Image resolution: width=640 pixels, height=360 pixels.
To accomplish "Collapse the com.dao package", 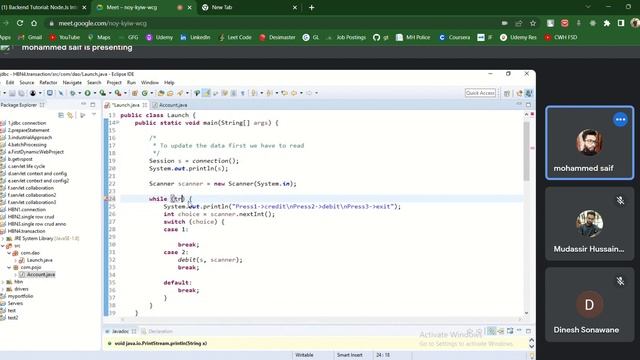I will [x=9, y=253].
